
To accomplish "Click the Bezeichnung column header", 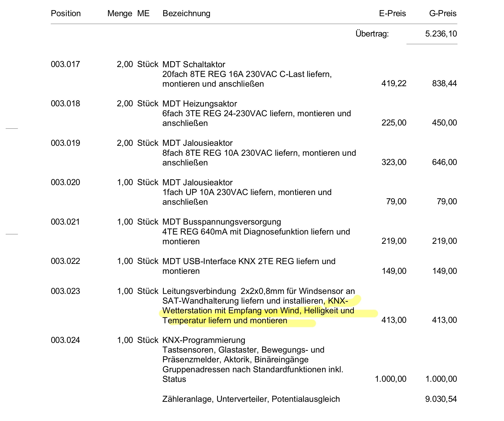I will click(x=186, y=13).
